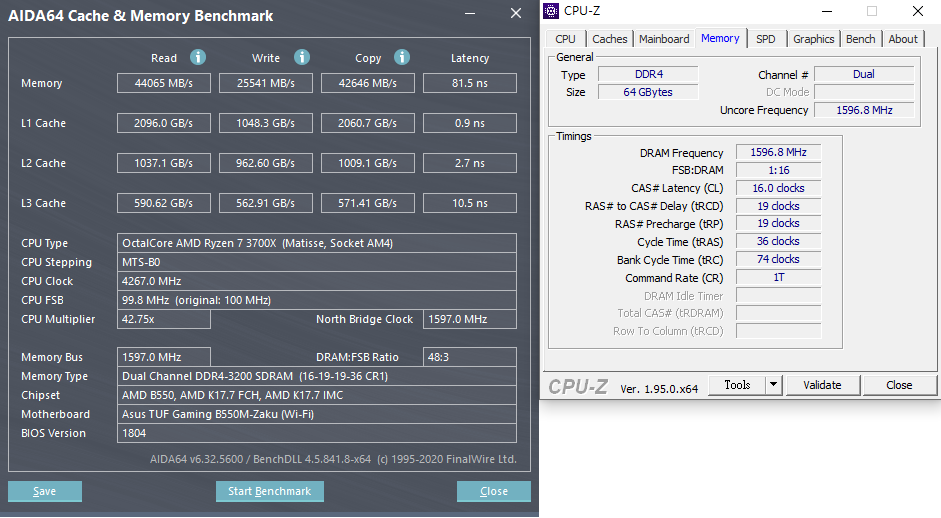Open the About tab in CPU-Z

pos(903,39)
